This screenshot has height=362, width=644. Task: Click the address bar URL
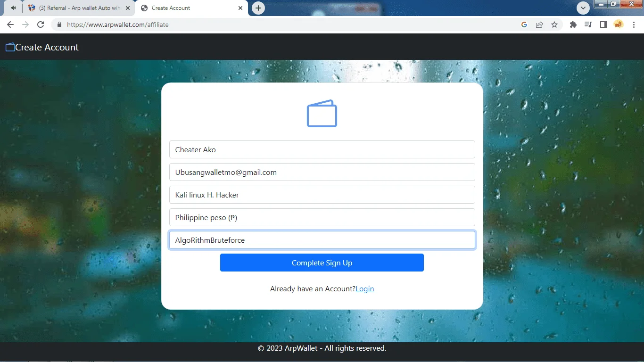click(117, 25)
